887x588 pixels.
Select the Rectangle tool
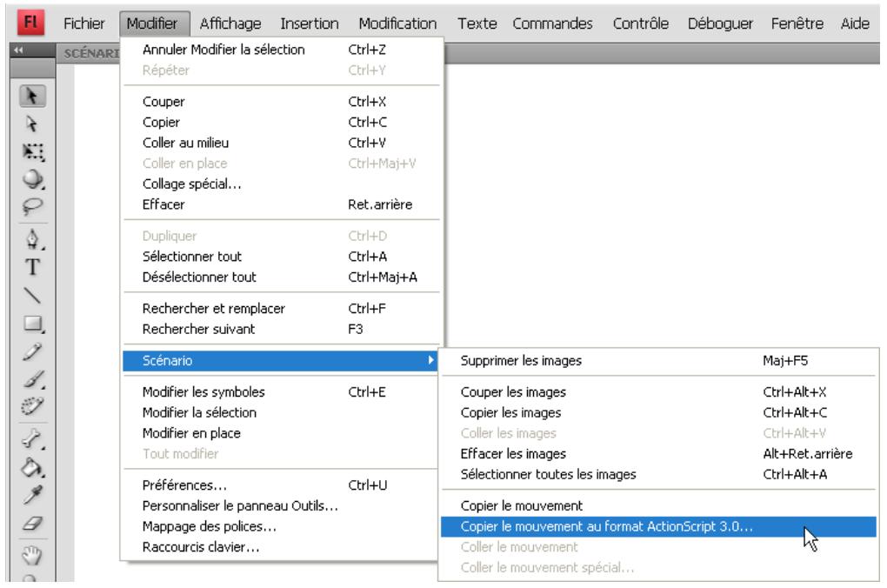[x=33, y=324]
